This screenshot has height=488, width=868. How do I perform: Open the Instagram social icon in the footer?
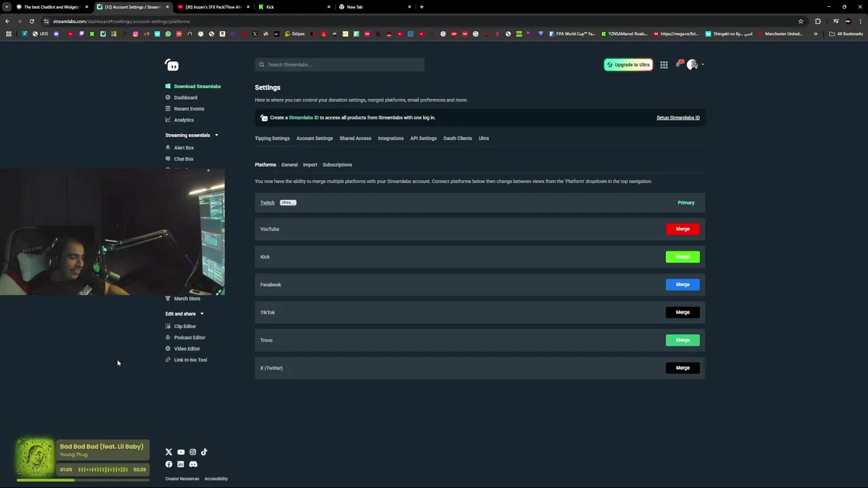193,452
